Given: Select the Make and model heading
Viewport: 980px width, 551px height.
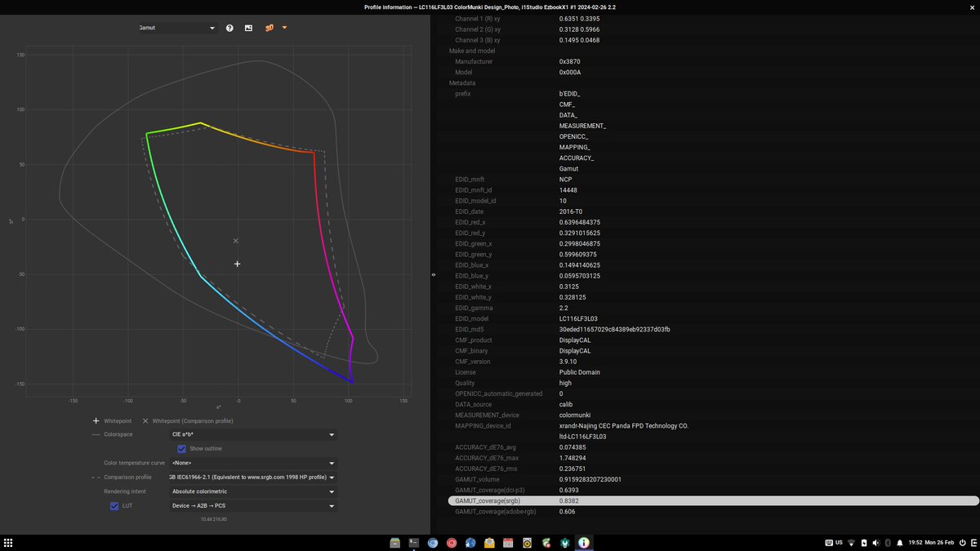Looking at the screenshot, I should coord(713,51).
